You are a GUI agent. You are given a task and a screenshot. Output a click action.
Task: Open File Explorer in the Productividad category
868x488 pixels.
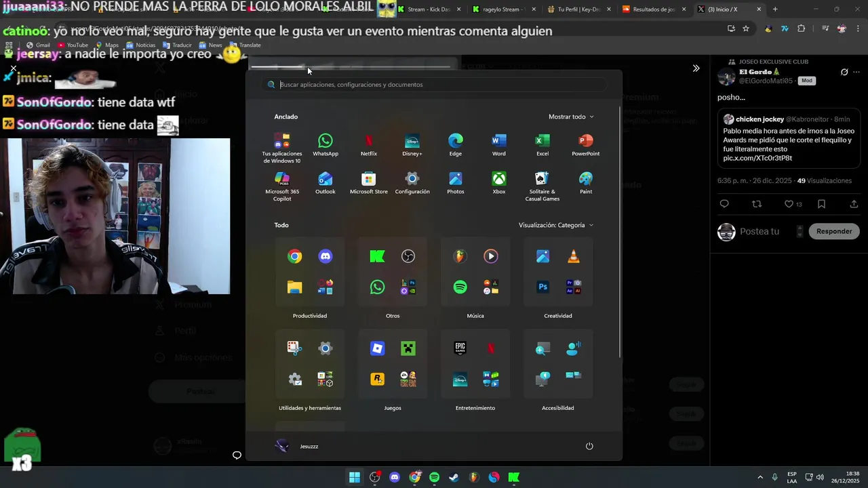[x=295, y=287]
